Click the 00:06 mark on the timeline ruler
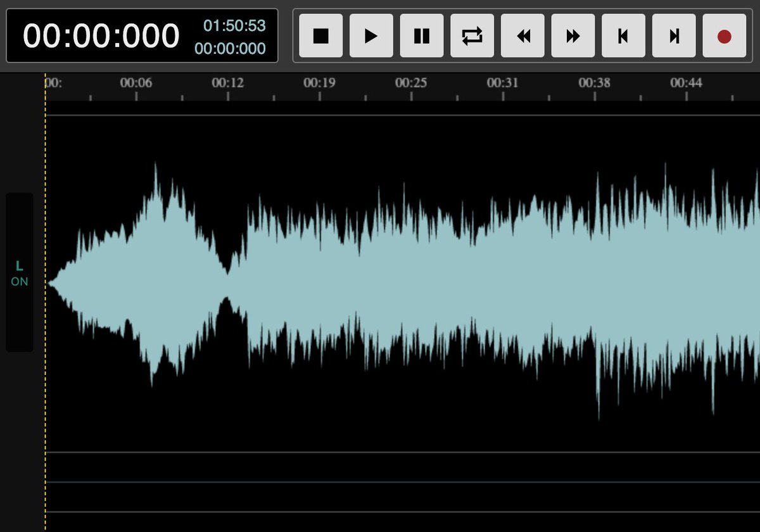Image resolution: width=760 pixels, height=532 pixels. pyautogui.click(x=137, y=82)
